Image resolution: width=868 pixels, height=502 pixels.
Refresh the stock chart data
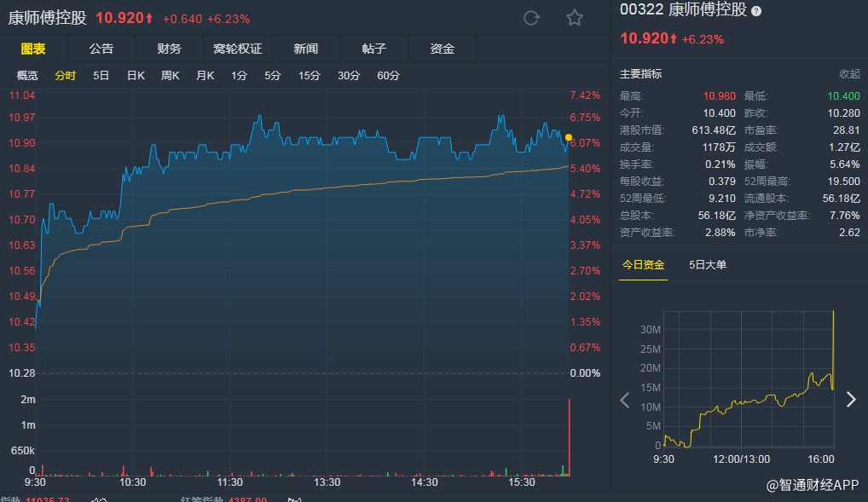click(531, 18)
